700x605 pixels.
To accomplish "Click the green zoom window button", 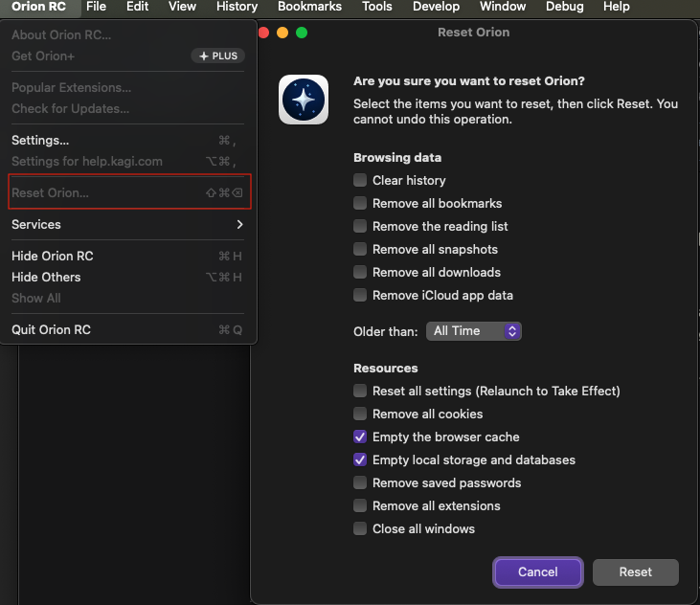I will pos(302,33).
